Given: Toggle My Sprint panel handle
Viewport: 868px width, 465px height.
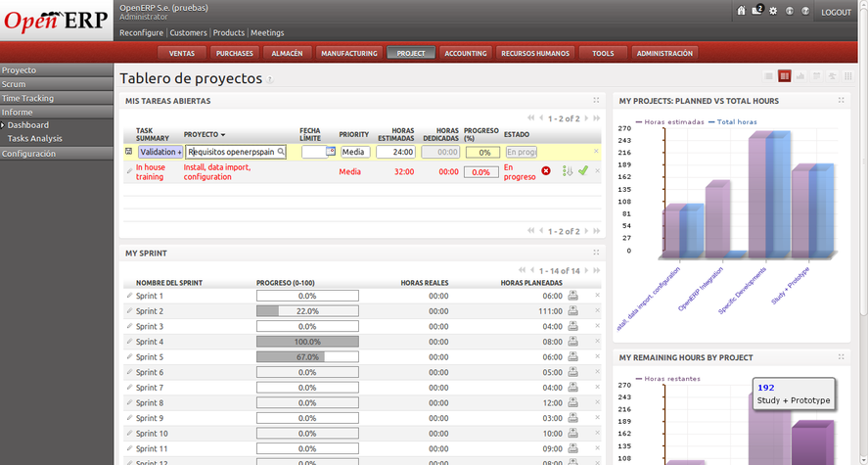Looking at the screenshot, I should tap(596, 253).
